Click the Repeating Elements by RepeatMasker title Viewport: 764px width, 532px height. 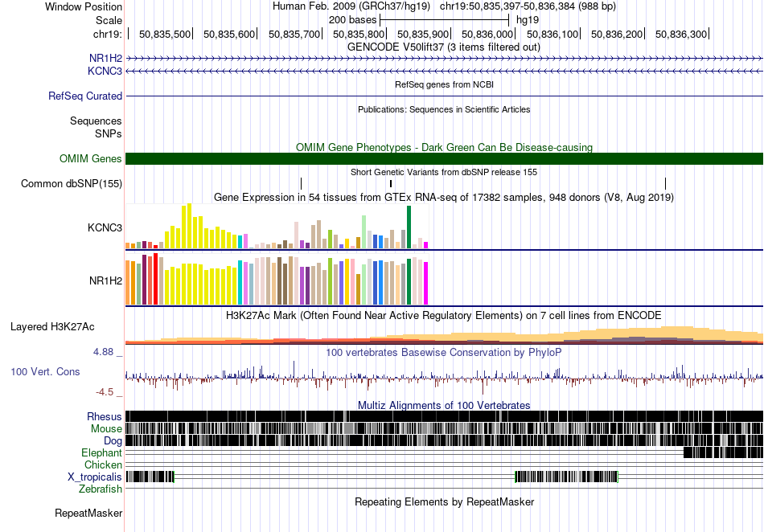pyautogui.click(x=444, y=501)
